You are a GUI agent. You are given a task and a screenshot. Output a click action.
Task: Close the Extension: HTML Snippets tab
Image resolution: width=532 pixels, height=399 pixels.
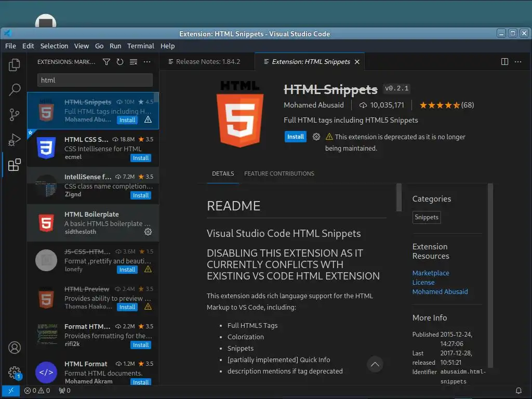(357, 62)
